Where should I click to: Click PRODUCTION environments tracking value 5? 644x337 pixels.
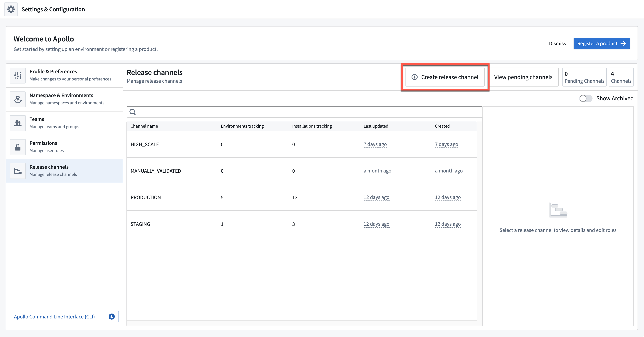(x=222, y=197)
